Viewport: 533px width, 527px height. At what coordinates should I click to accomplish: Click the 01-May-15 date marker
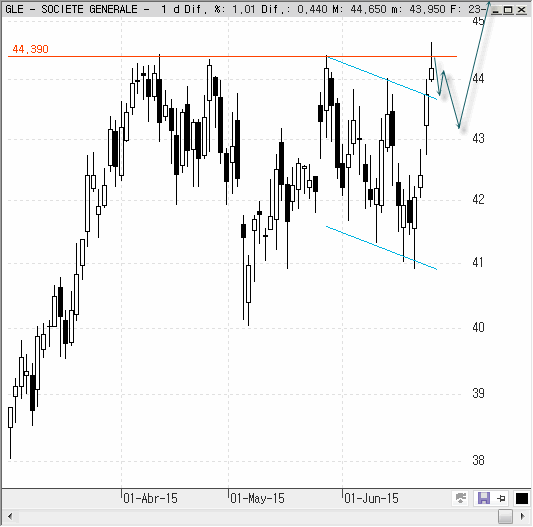[257, 498]
